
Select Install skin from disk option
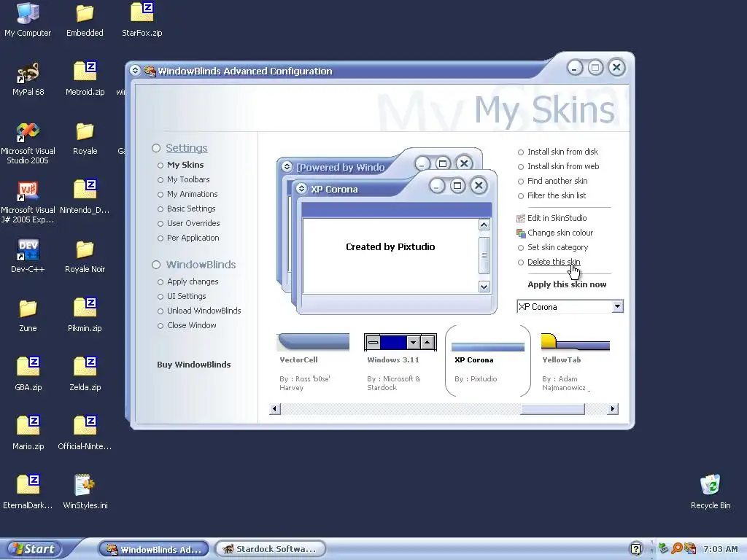(x=521, y=152)
